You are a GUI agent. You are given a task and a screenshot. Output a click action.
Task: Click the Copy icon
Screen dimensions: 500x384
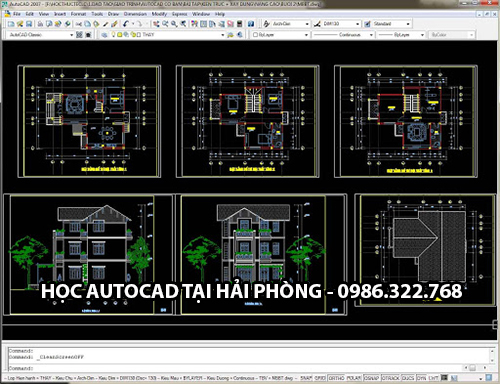click(x=87, y=24)
